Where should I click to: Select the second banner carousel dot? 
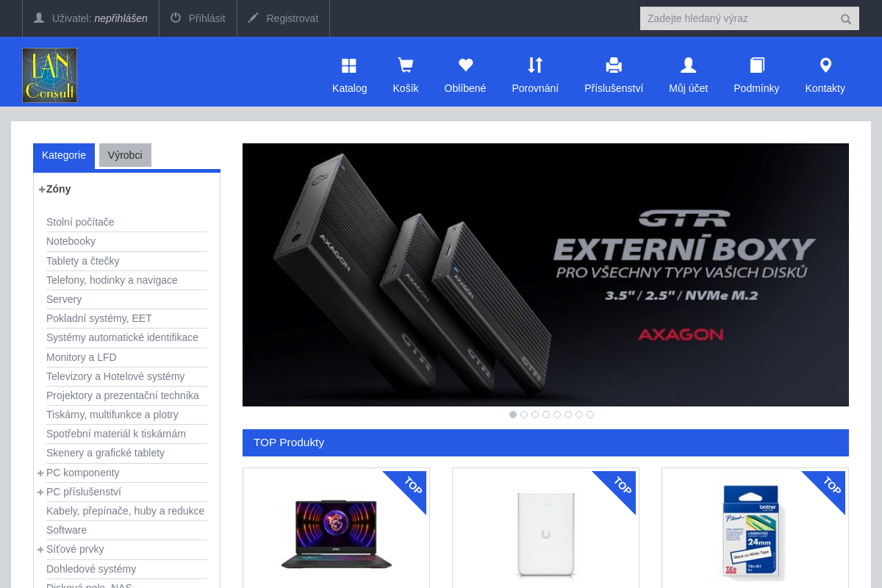[524, 415]
